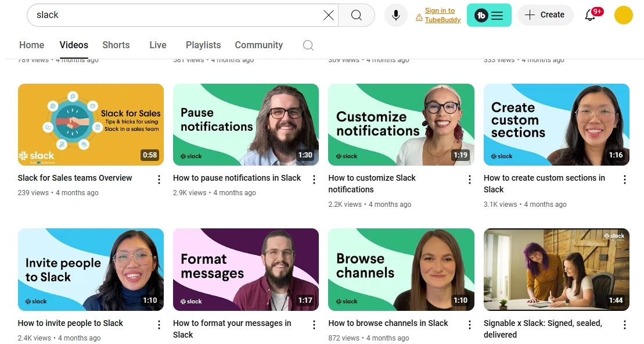Open the TubeBuddy menu button
Screen dimensions: 644x344
point(489,15)
